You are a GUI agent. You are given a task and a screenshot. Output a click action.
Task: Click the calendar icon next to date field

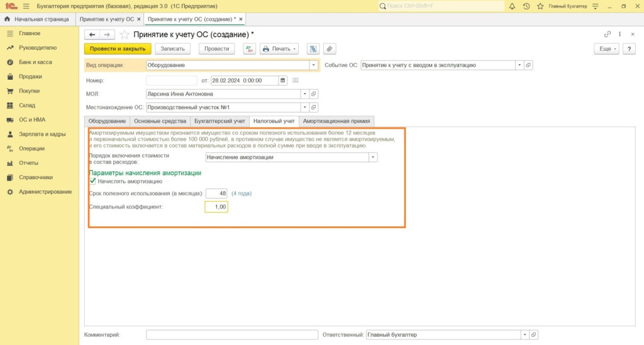pos(282,80)
